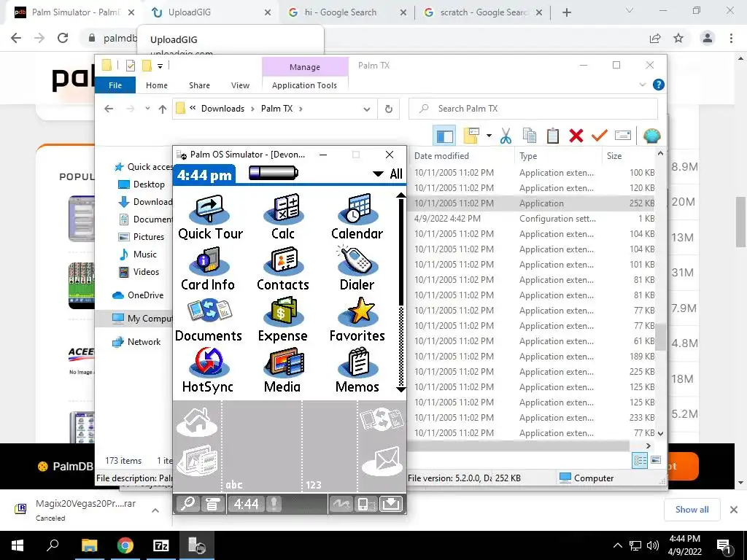Switch to details view in Explorer status bar
The width and height of the screenshot is (747, 560).
(640, 460)
